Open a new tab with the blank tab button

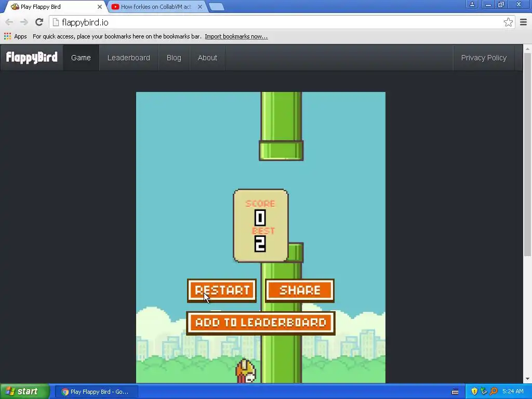216,7
